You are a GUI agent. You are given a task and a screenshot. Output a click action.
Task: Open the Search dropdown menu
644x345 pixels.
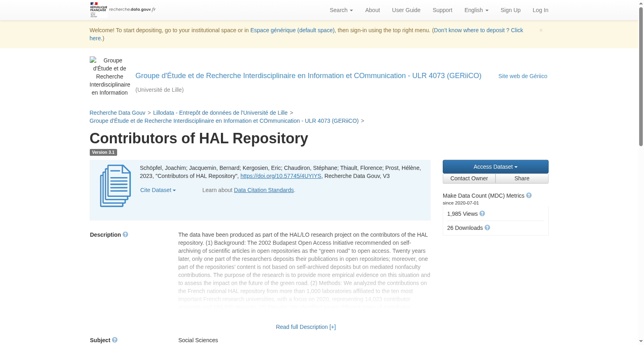point(341,10)
